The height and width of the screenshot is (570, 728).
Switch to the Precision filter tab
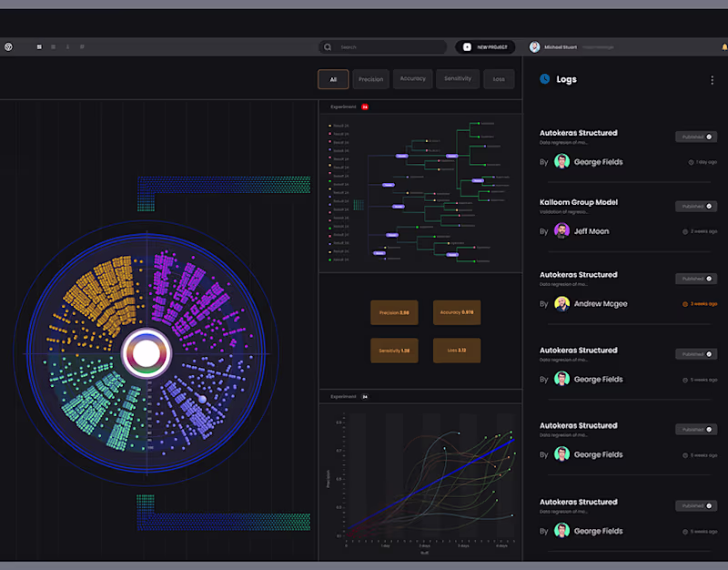(x=370, y=79)
